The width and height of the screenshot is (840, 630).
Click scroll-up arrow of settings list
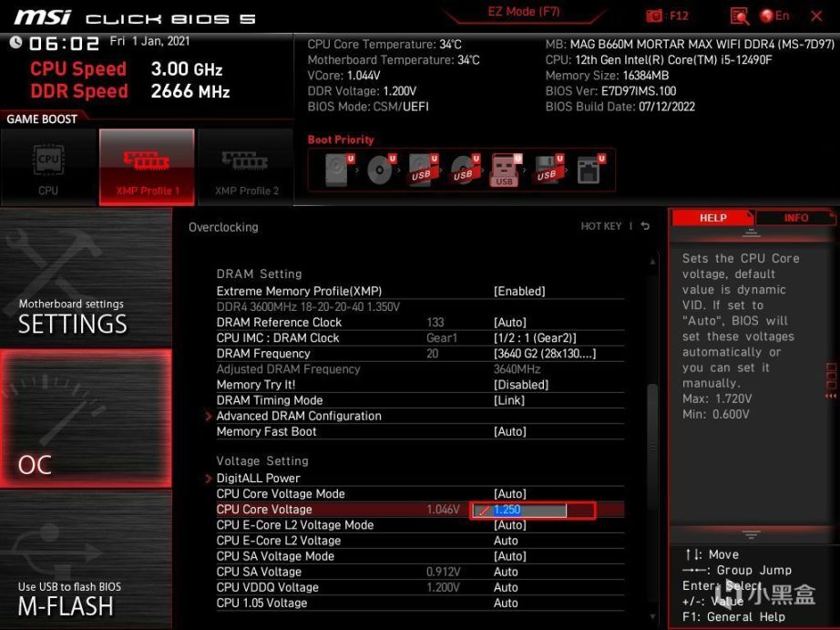(652, 262)
